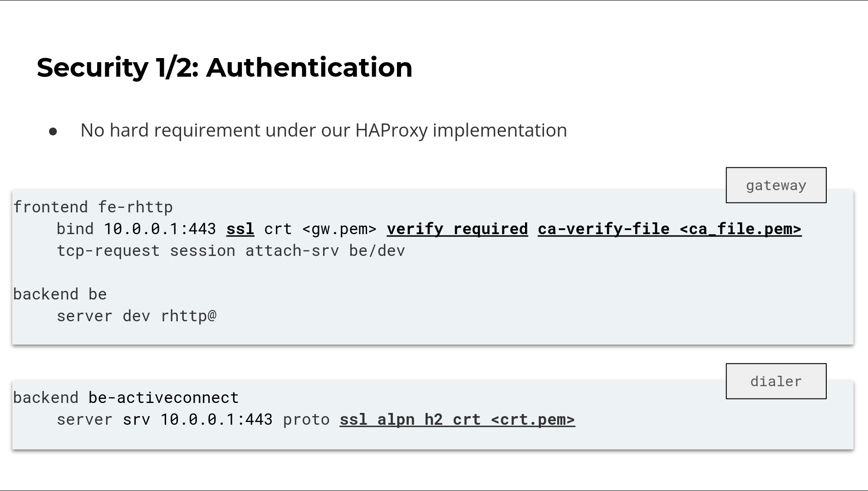Click be/dev target in attach-srv rule

pyautogui.click(x=377, y=250)
